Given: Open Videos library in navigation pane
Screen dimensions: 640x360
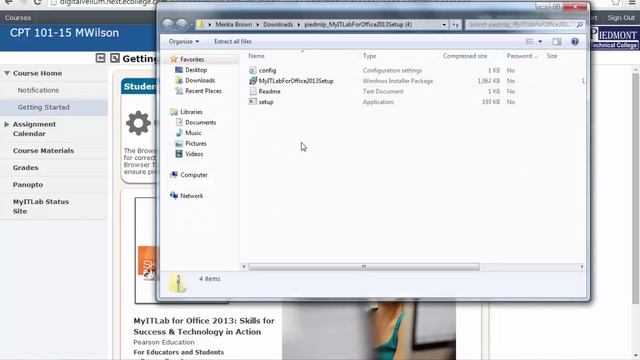Looking at the screenshot, I should (194, 154).
